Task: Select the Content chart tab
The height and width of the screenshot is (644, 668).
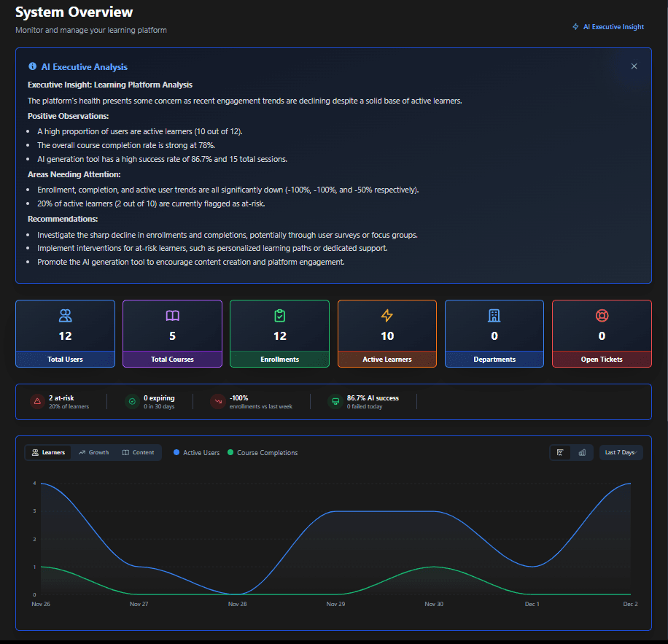Action: point(138,452)
